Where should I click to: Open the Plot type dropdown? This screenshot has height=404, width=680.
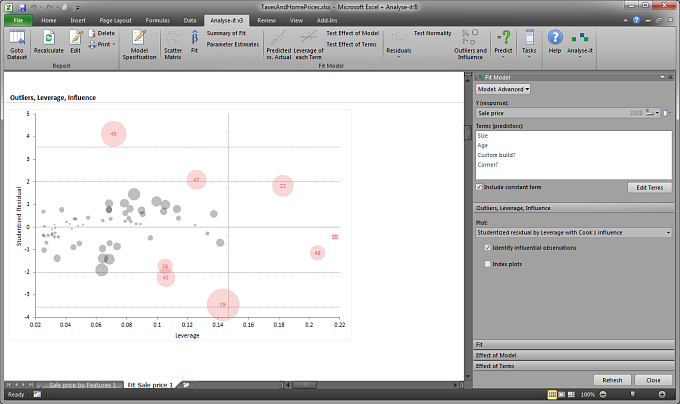pos(574,233)
